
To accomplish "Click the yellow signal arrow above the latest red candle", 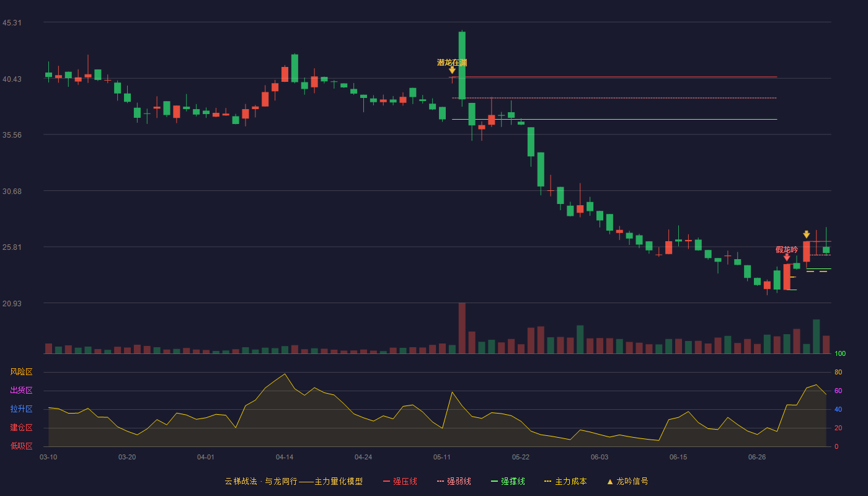I will (807, 234).
